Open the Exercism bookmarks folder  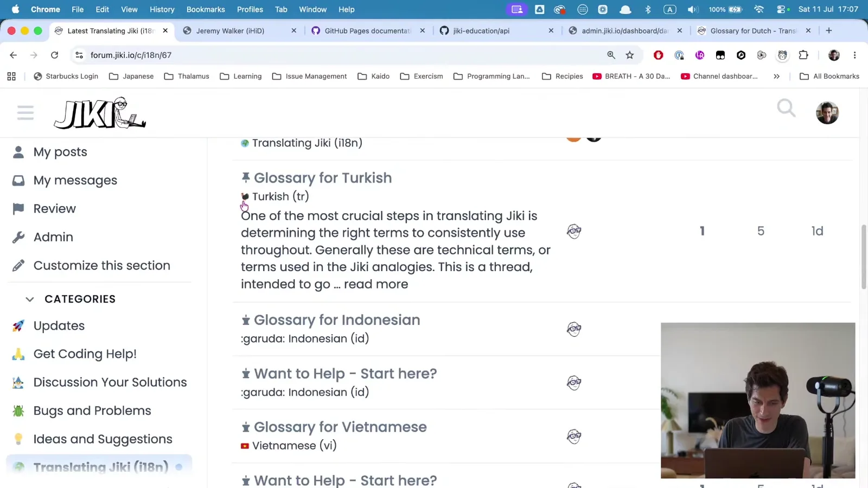pos(422,76)
